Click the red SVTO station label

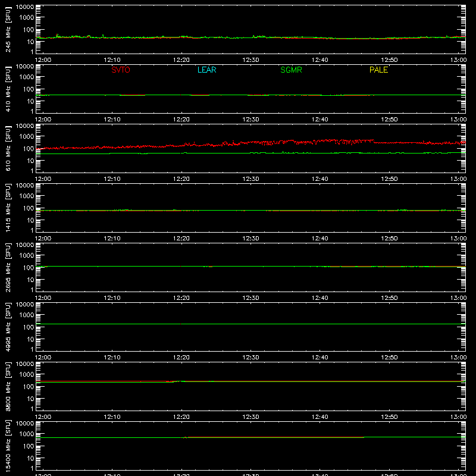click(x=121, y=70)
